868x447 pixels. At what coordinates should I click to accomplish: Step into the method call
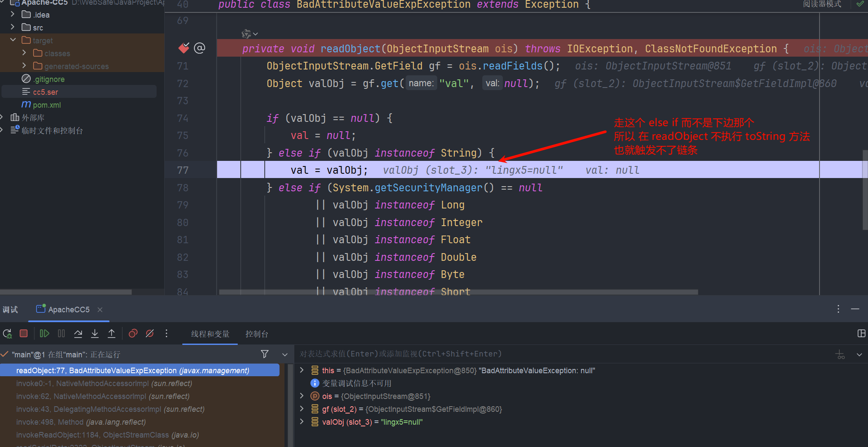coord(95,333)
